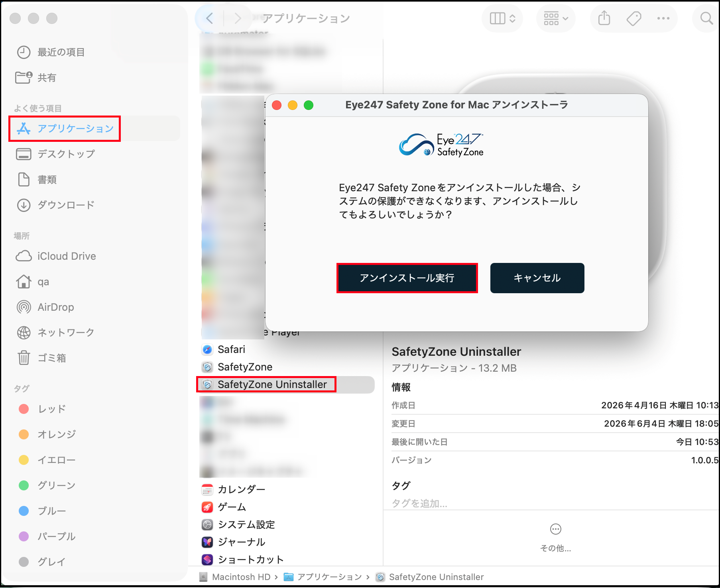Select the パープル tag

pyautogui.click(x=47, y=537)
